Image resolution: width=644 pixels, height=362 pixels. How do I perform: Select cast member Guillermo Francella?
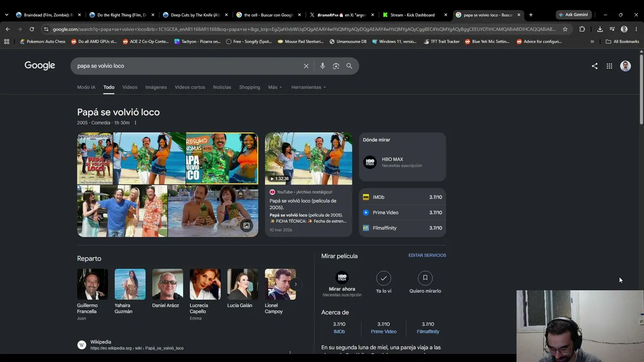click(x=93, y=295)
